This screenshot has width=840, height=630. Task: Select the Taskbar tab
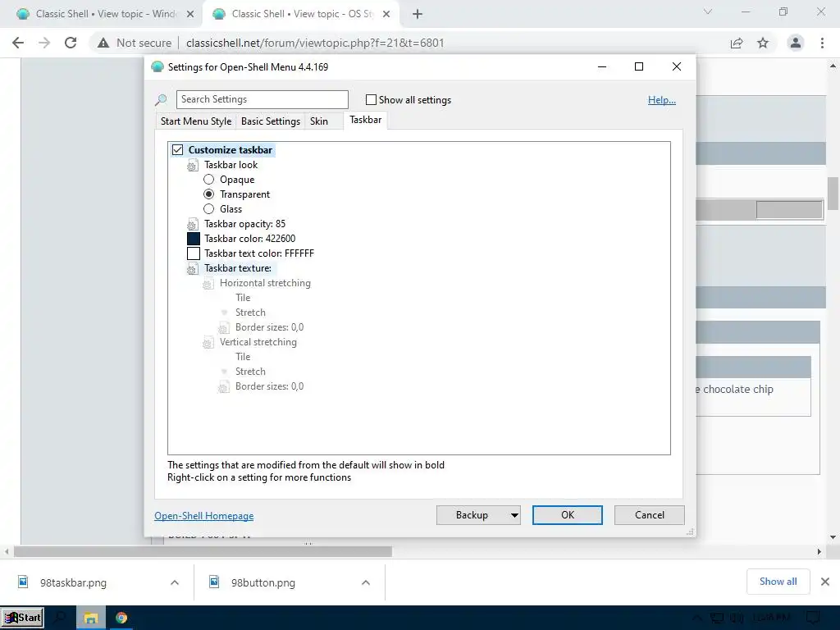(365, 120)
